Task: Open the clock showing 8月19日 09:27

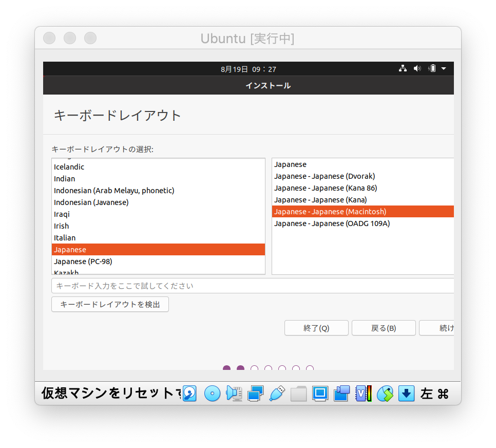Action: (x=249, y=69)
